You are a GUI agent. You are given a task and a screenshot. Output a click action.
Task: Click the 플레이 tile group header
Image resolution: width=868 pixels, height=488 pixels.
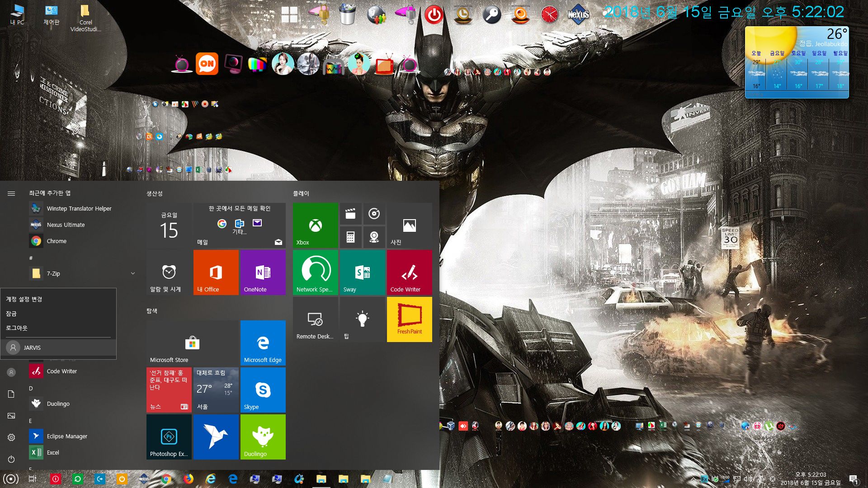301,193
